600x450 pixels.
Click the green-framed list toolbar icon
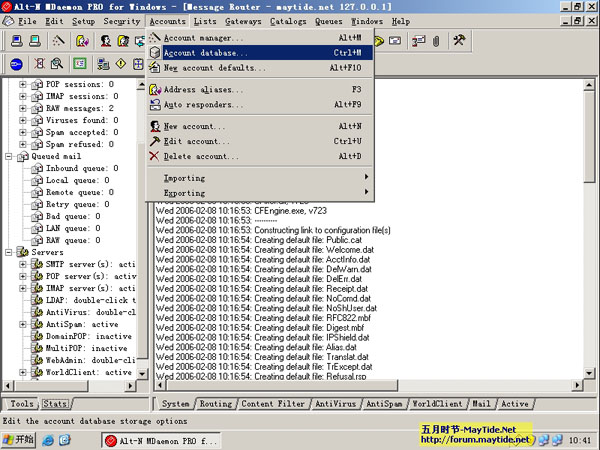[x=80, y=64]
